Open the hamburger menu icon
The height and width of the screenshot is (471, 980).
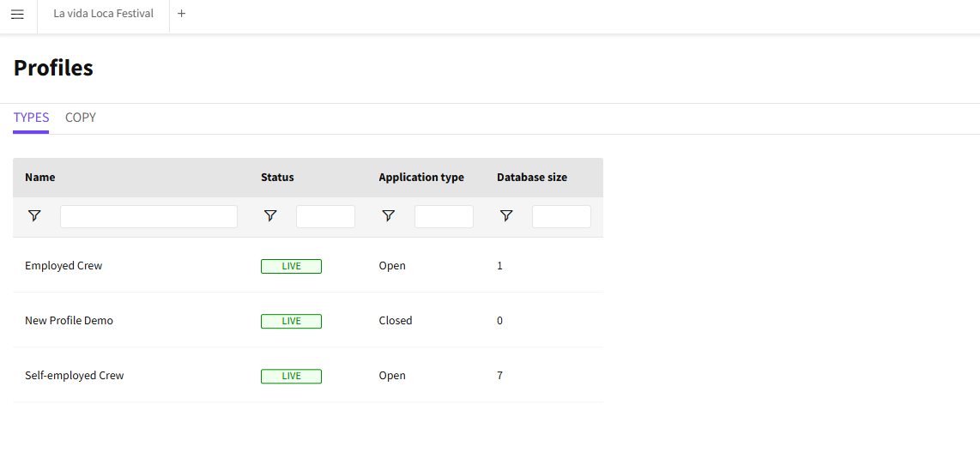click(17, 15)
